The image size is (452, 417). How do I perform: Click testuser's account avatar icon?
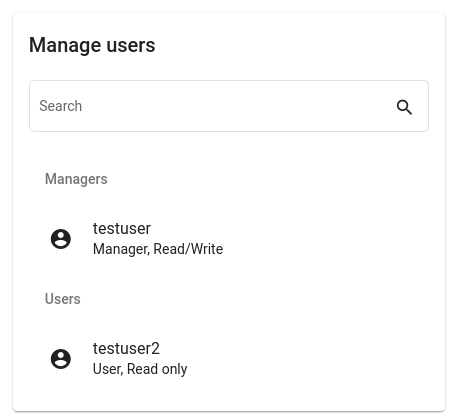coord(61,239)
